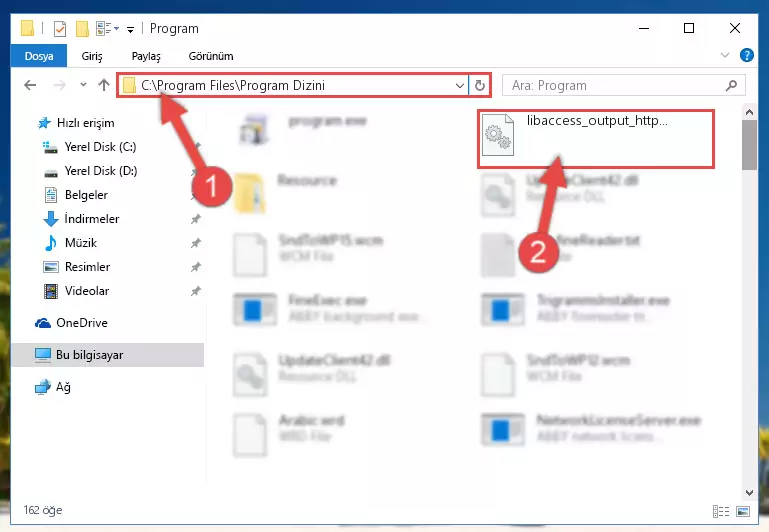Go back with the left arrow

click(30, 85)
